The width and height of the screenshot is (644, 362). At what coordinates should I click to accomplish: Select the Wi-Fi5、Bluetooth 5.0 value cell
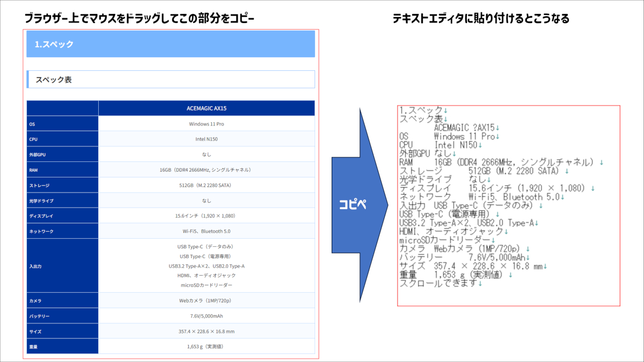click(x=206, y=231)
